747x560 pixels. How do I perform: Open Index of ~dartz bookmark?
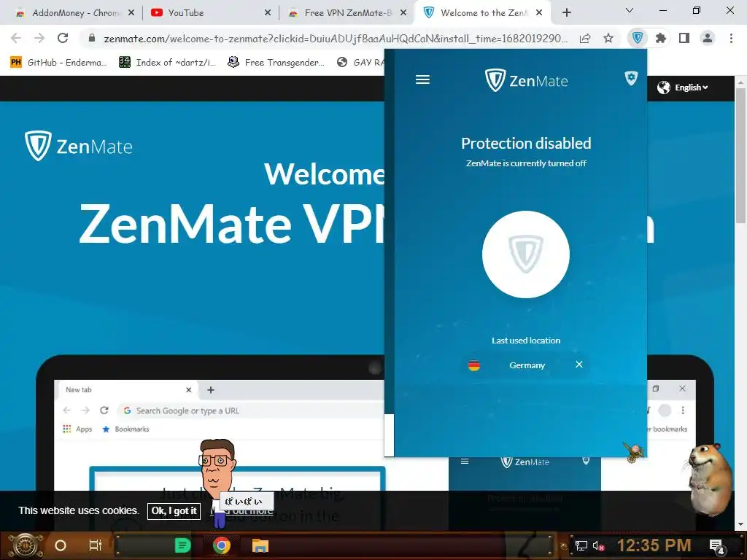click(x=168, y=63)
